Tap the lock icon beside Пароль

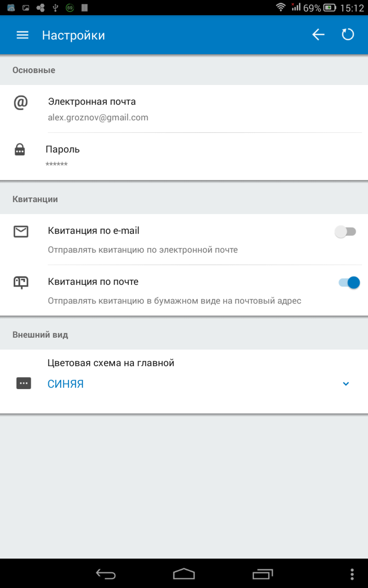(x=20, y=149)
